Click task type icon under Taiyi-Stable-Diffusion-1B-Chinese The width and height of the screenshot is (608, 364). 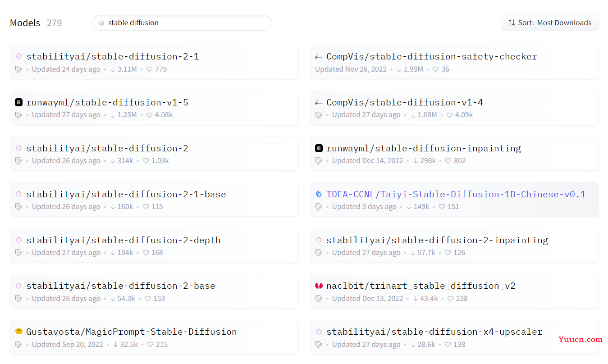[x=319, y=207]
